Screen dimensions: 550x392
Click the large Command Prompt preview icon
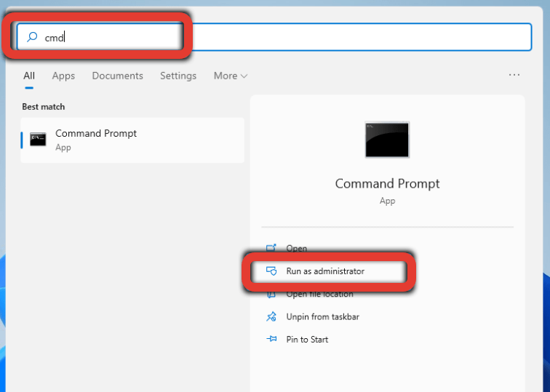387,140
